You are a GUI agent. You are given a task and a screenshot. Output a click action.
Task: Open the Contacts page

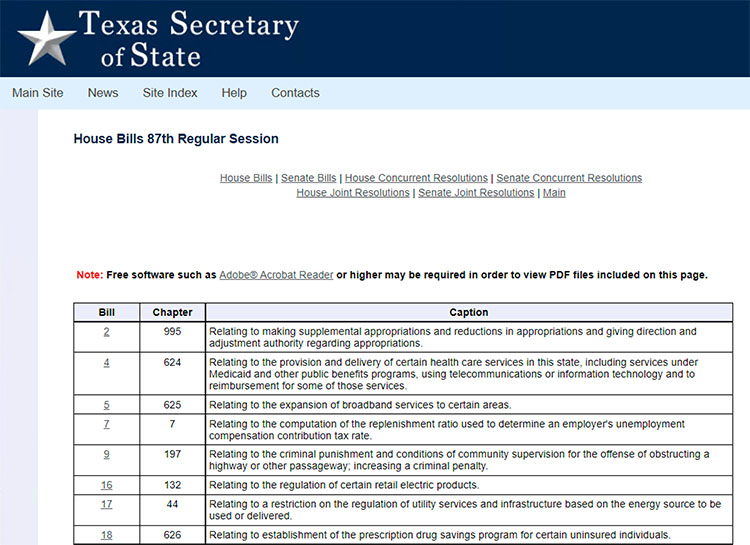(x=295, y=93)
